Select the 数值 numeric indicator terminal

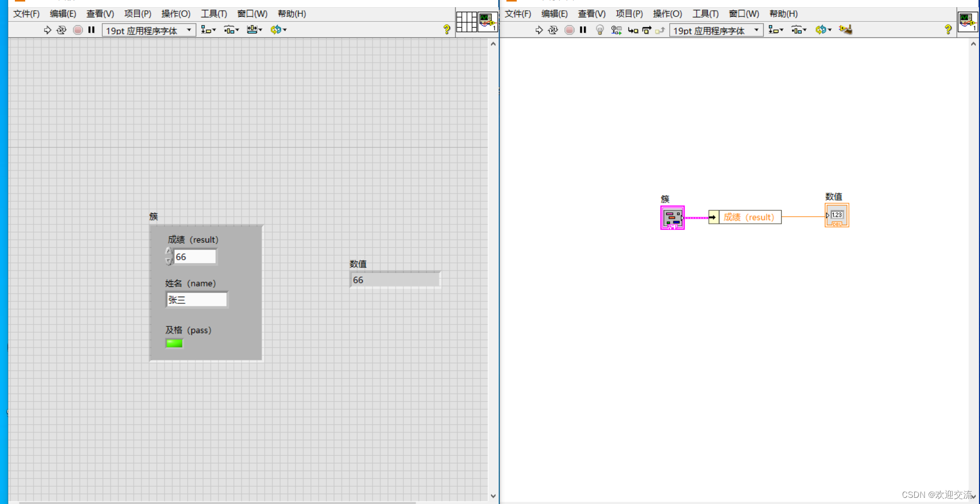click(x=837, y=215)
